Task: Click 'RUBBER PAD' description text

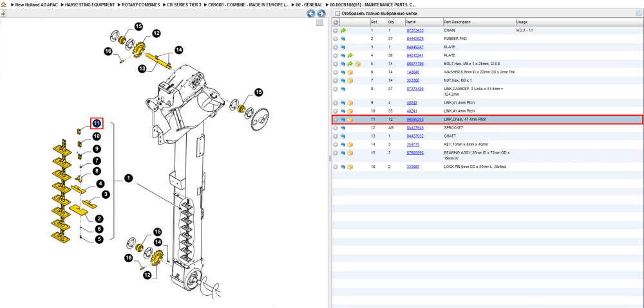Action: click(455, 39)
